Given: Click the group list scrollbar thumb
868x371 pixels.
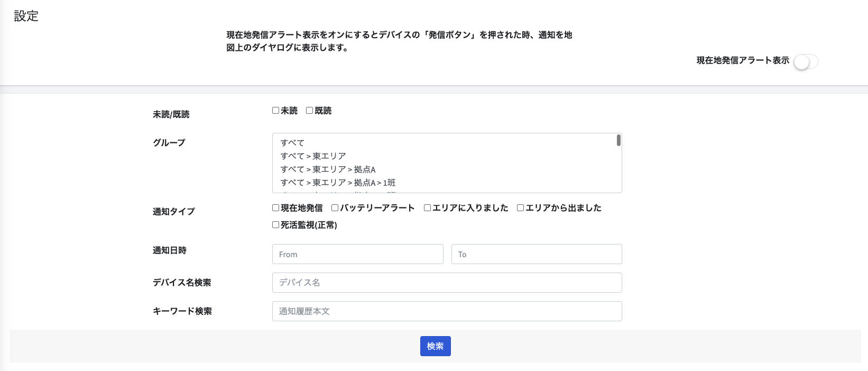Looking at the screenshot, I should click(618, 140).
